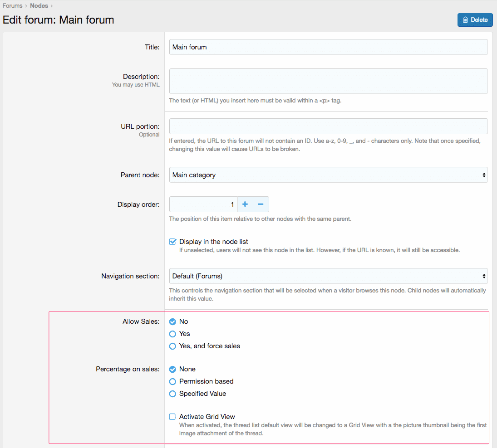The height and width of the screenshot is (448, 497).
Task: Click the plus icon for Display order
Action: [245, 205]
